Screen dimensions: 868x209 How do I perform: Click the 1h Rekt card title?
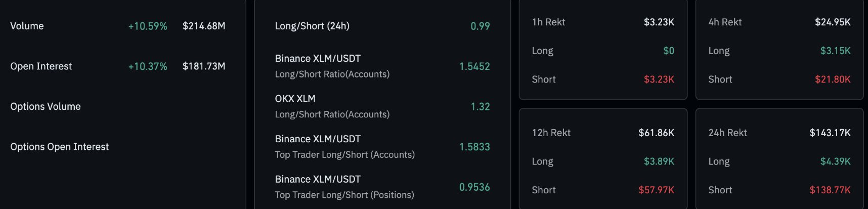click(549, 22)
